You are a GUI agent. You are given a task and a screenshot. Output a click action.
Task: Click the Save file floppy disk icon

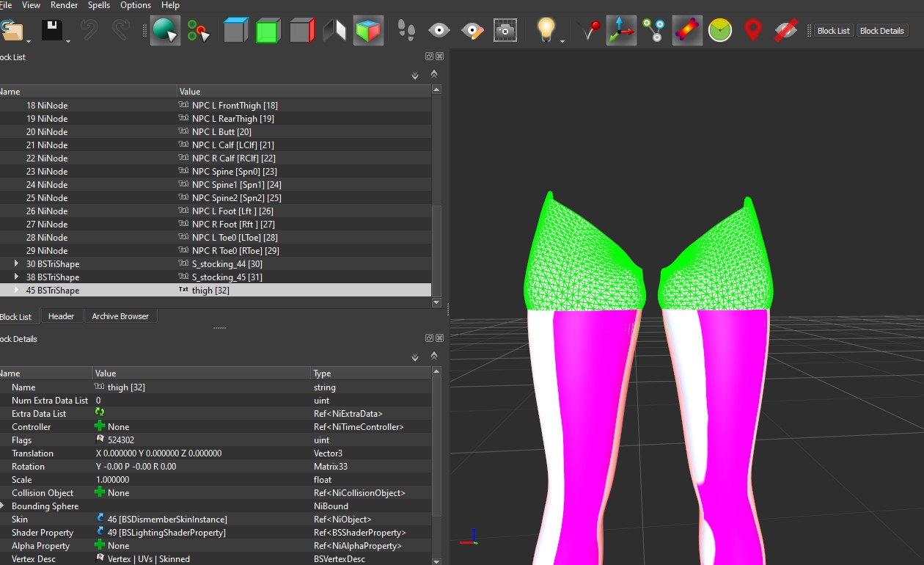coord(51,30)
